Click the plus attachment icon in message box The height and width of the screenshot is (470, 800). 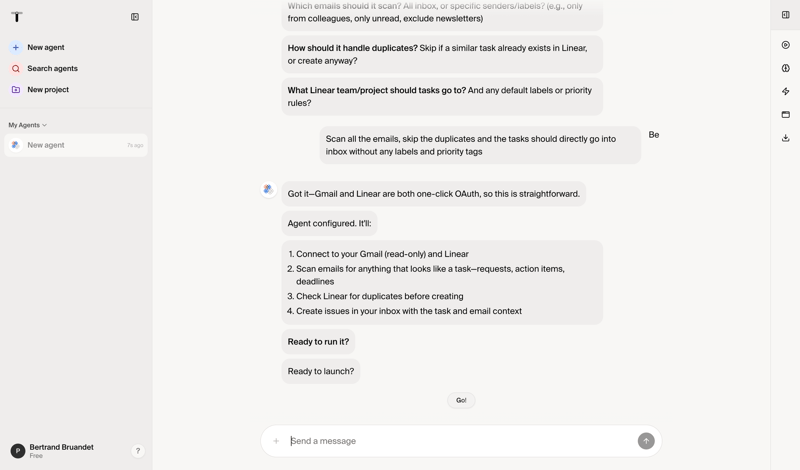click(276, 441)
